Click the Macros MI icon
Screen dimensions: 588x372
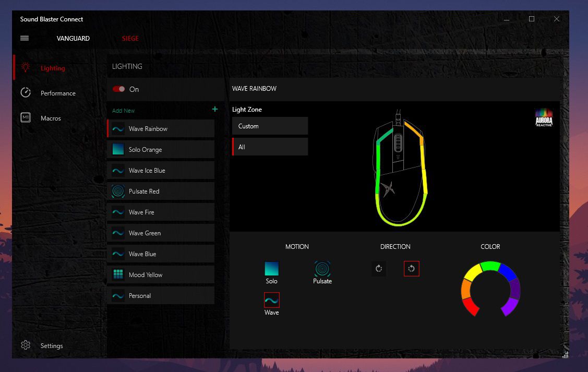26,118
